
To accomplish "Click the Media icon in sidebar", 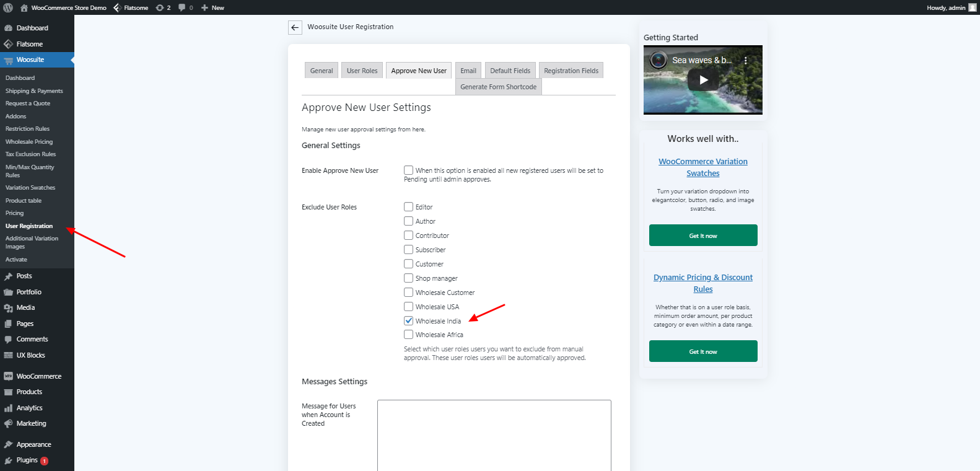I will 8,308.
